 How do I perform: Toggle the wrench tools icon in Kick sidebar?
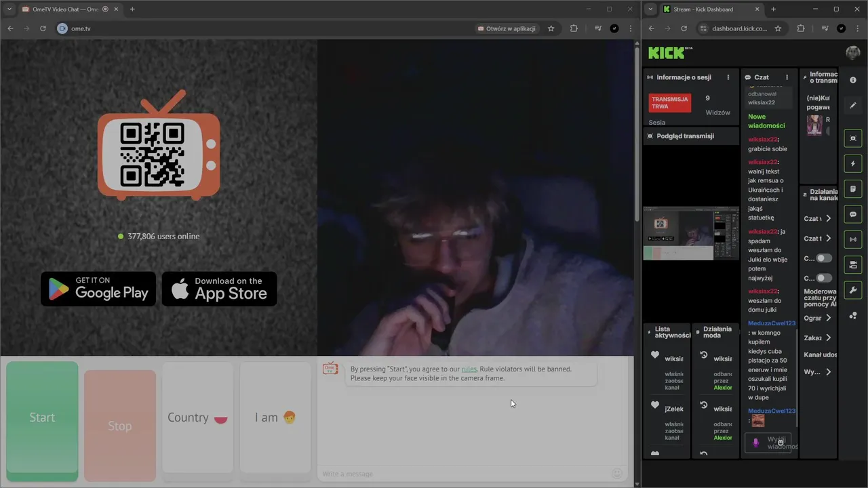[853, 290]
